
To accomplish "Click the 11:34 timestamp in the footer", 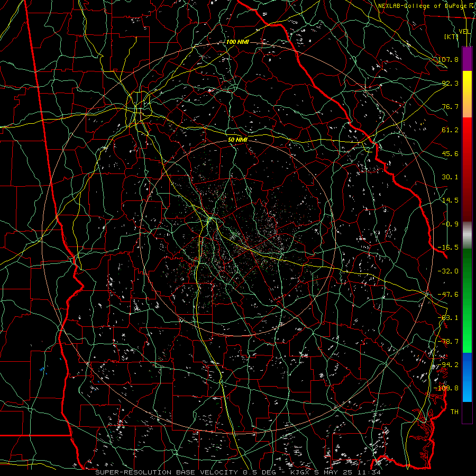I will pos(370,472).
